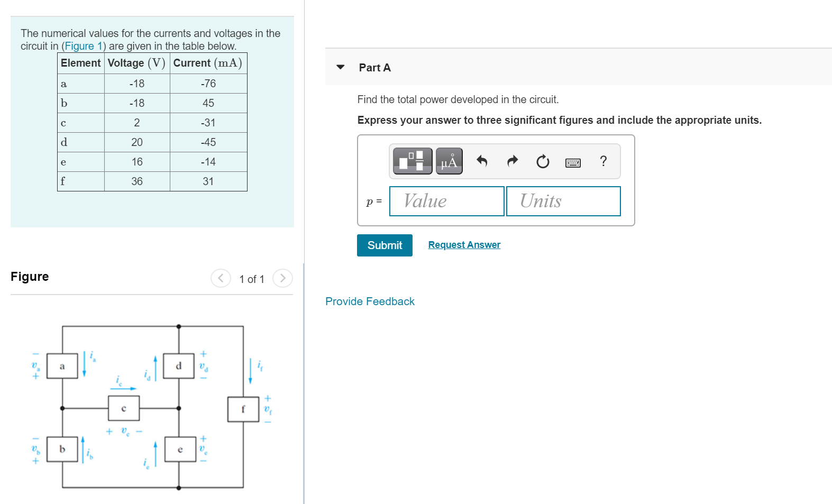Click inside the Value input field
The width and height of the screenshot is (832, 504).
click(x=446, y=201)
